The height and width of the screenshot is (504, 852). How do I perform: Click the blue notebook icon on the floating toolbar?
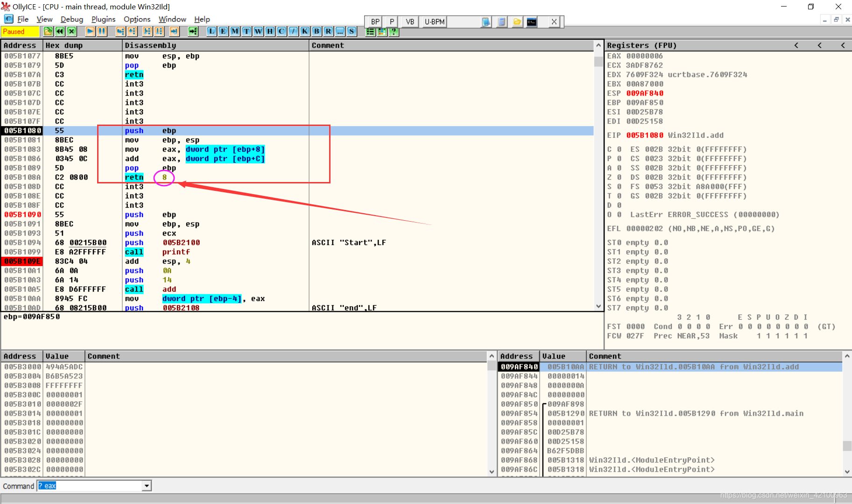(x=486, y=22)
